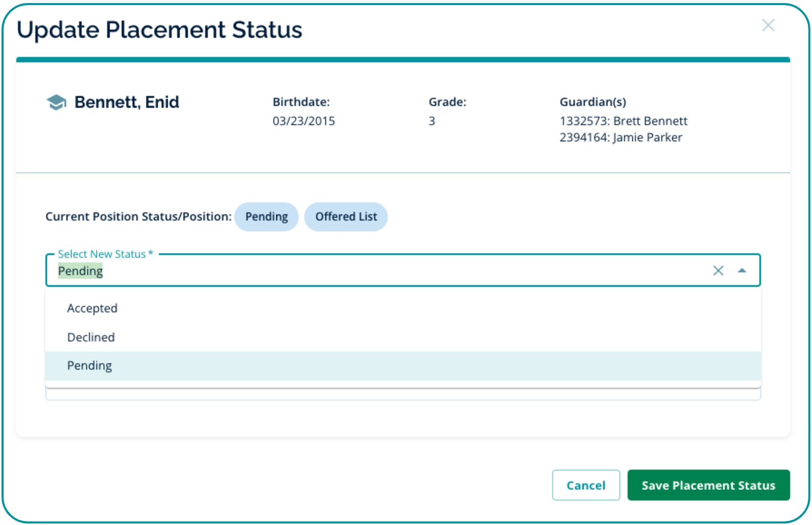Click the graduation cap student icon
Viewport: 812px width, 525px height.
point(56,103)
